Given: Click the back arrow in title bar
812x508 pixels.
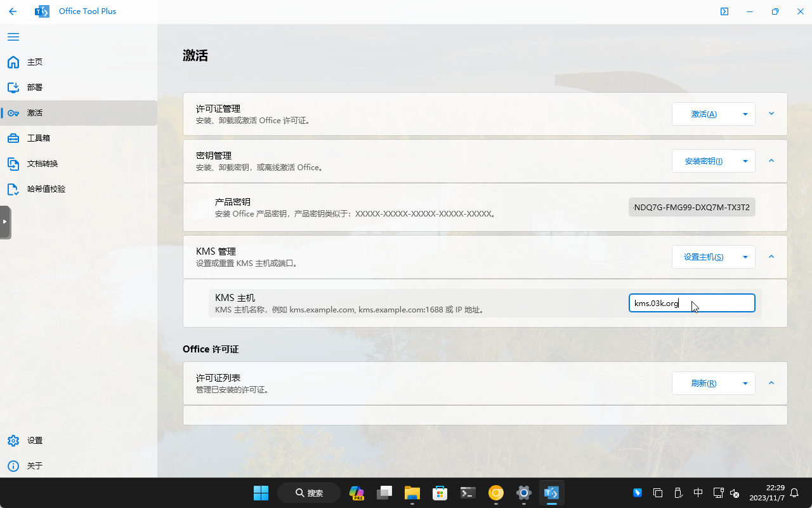Looking at the screenshot, I should [13, 11].
